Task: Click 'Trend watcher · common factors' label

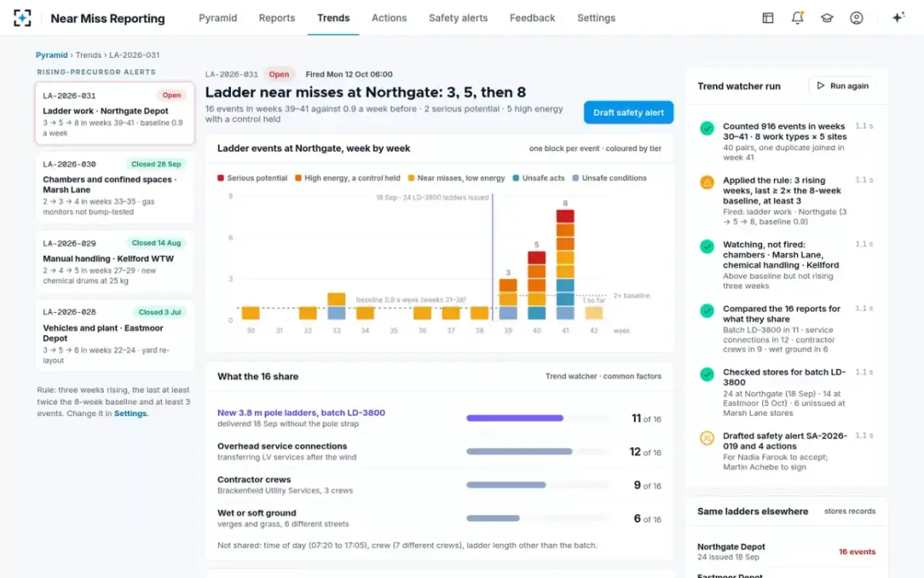Action: [603, 376]
